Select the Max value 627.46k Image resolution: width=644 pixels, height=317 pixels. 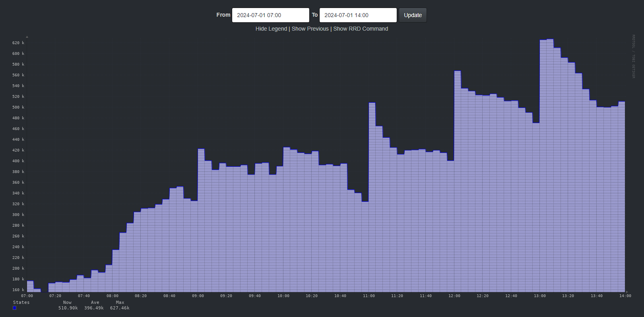point(120,308)
